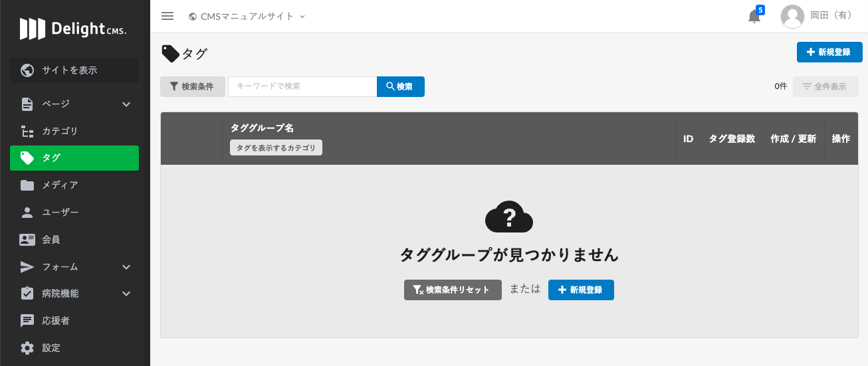Expand the 病院機能 submenu chevron
The height and width of the screenshot is (366, 868).
(x=126, y=293)
